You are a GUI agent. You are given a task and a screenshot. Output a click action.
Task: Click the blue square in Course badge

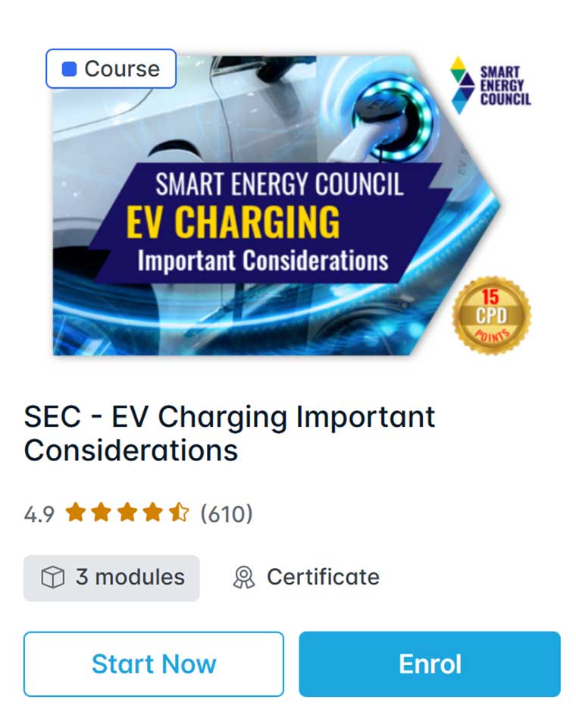tap(70, 69)
